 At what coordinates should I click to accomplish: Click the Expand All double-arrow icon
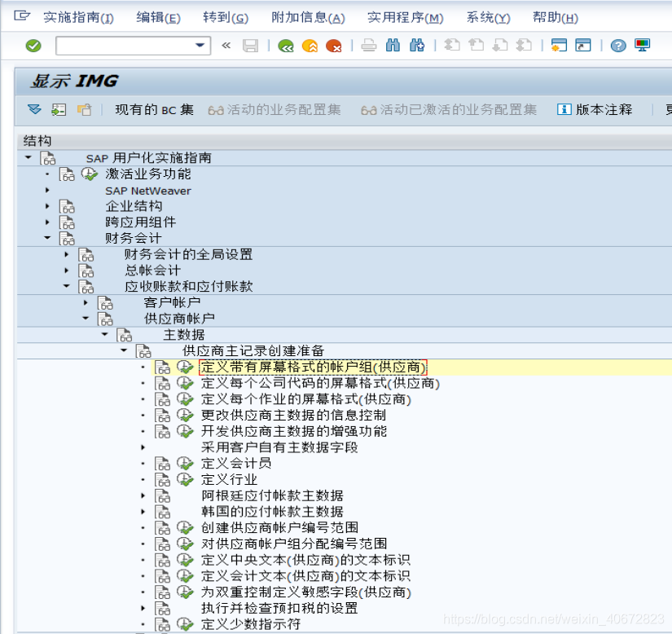(x=35, y=110)
